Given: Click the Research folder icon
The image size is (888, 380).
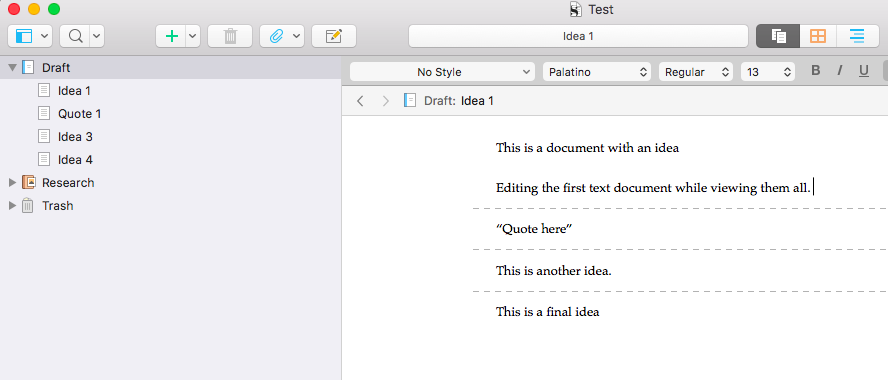Looking at the screenshot, I should [28, 182].
